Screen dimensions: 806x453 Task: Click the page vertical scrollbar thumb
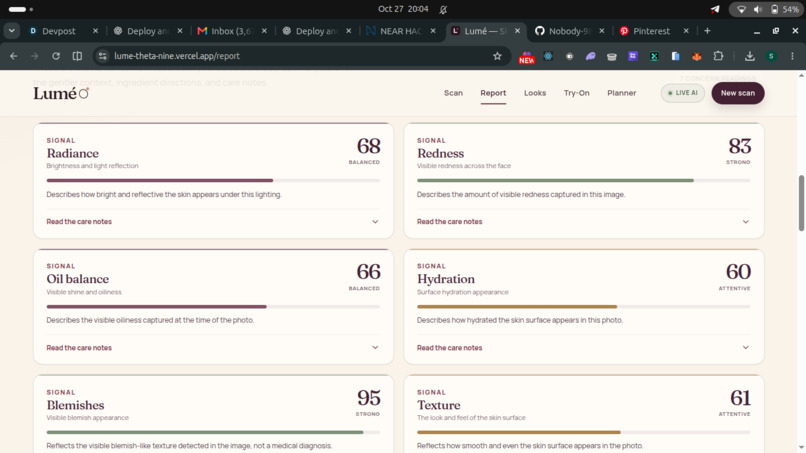[x=801, y=203]
